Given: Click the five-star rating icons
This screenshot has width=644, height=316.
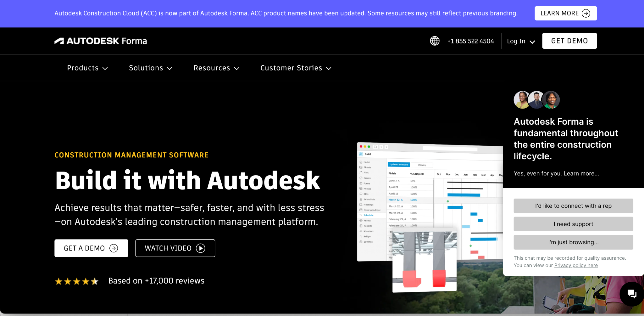Looking at the screenshot, I should tap(77, 281).
